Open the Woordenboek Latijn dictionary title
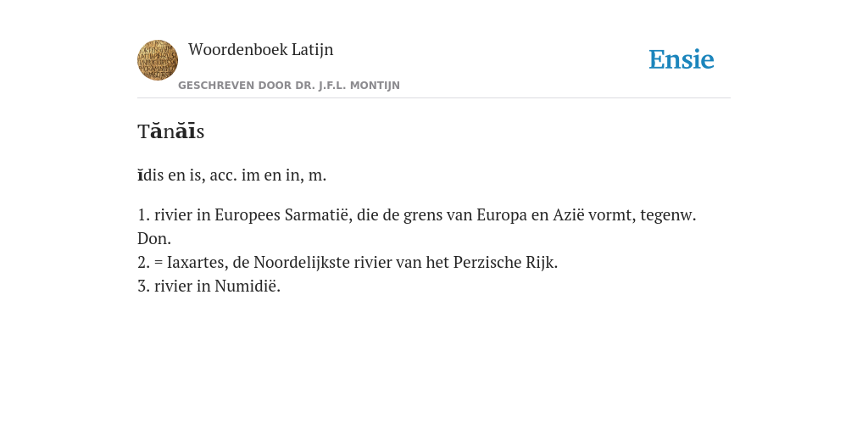The width and height of the screenshot is (868, 434). (261, 49)
